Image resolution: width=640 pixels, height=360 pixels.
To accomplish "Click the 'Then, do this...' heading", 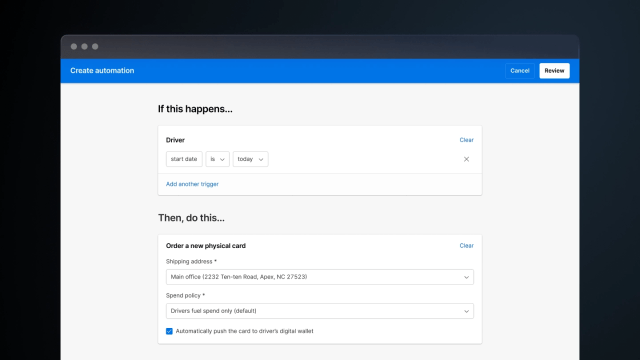I will click(x=191, y=218).
